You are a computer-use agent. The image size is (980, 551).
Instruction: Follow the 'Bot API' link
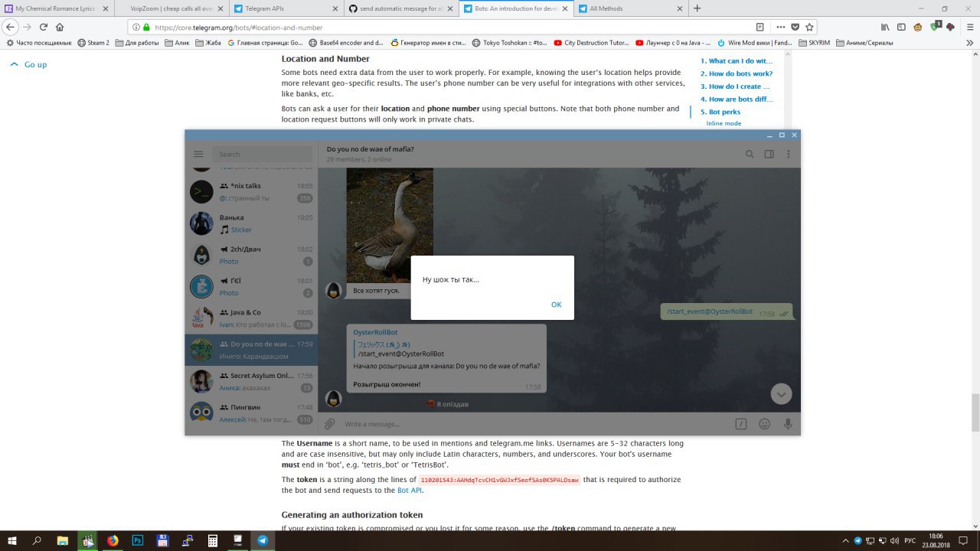point(410,490)
